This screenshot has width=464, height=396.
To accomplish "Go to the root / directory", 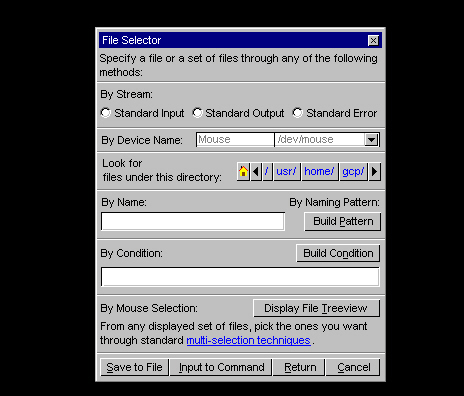I will 267,172.
